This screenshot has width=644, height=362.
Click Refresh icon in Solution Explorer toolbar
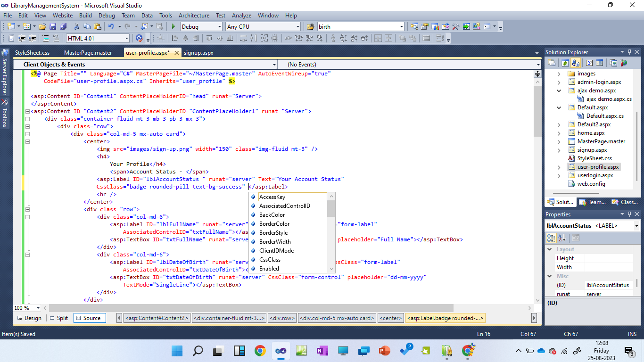tap(564, 63)
